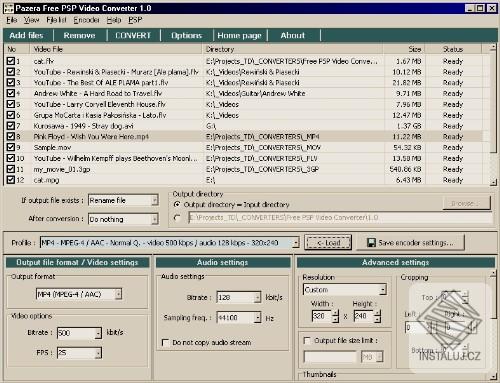Toggle checkbox for Andrew White video
Viewport: 500px width, 383px height.
(x=11, y=93)
